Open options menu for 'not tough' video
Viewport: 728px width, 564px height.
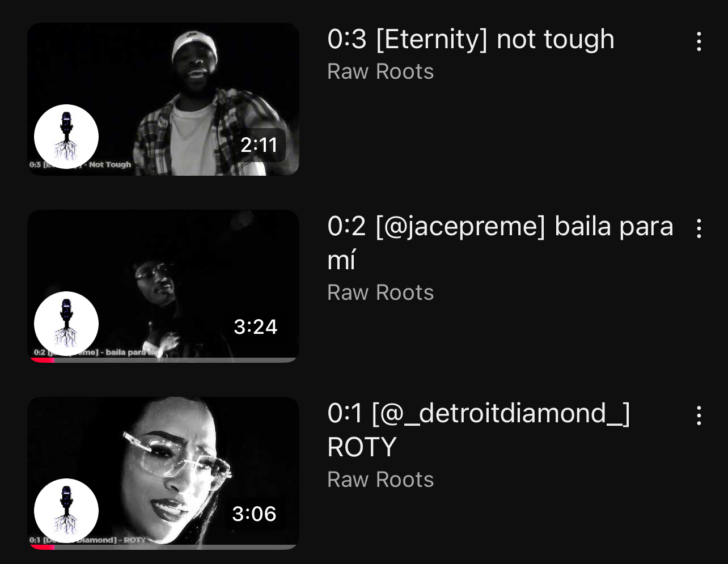(x=699, y=41)
